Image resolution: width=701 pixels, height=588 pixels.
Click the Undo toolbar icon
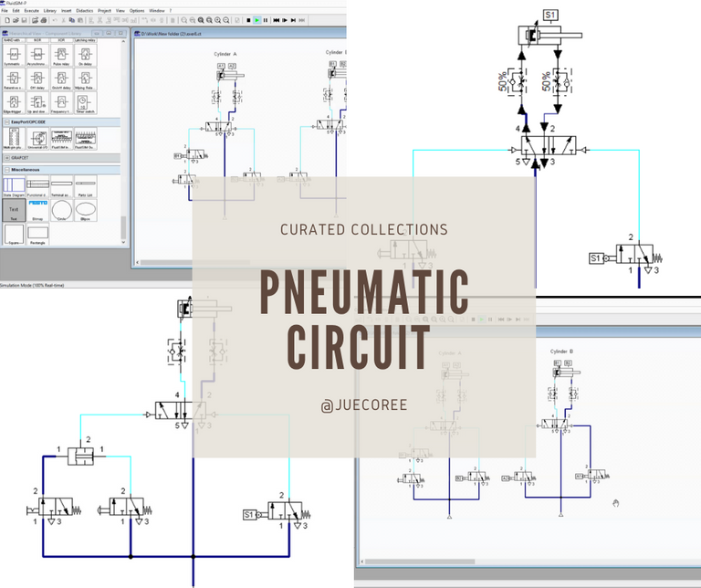55,20
